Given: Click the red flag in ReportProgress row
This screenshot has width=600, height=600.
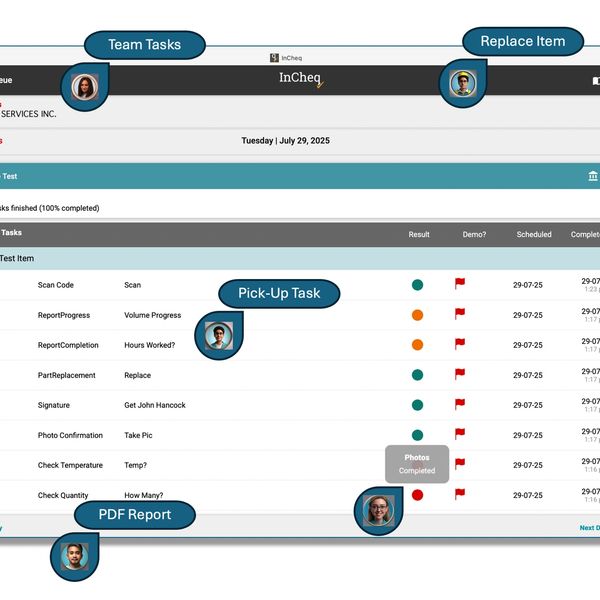Looking at the screenshot, I should pyautogui.click(x=460, y=314).
